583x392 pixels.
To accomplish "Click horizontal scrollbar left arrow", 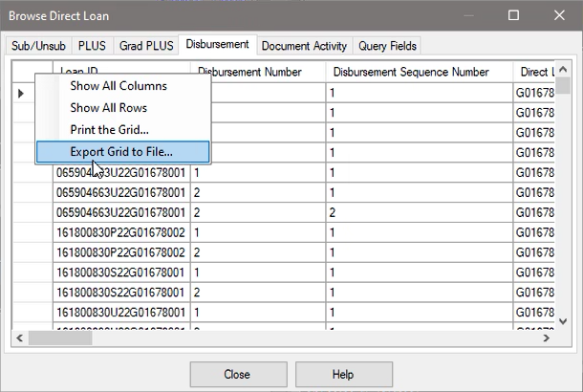I will 18,338.
